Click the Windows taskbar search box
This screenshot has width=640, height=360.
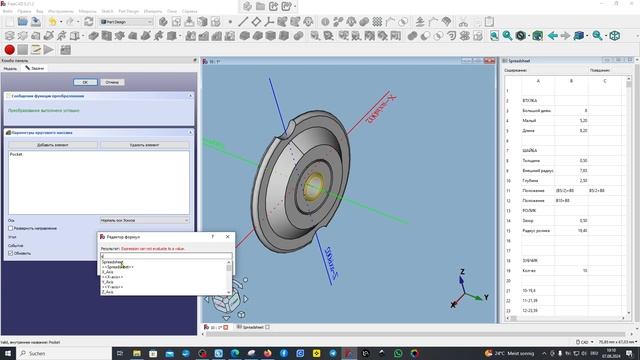coord(64,353)
